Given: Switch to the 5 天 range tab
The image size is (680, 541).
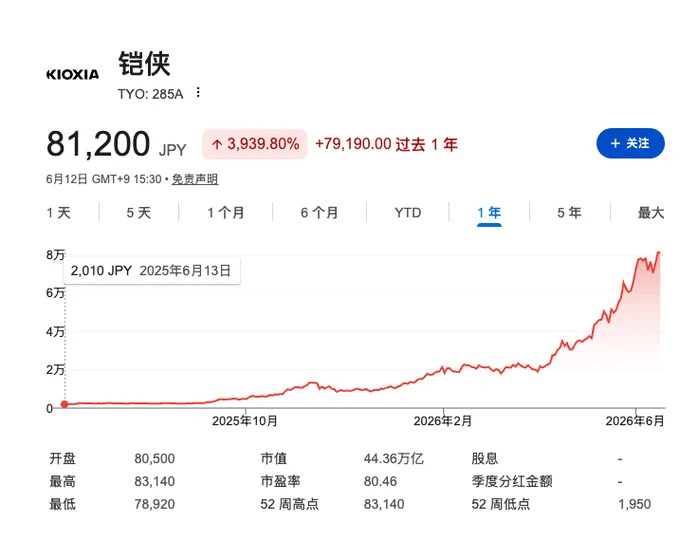Looking at the screenshot, I should [139, 213].
